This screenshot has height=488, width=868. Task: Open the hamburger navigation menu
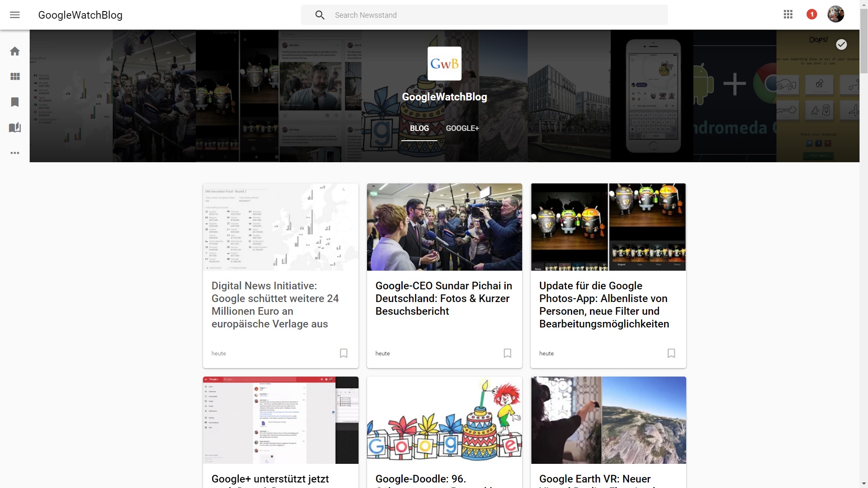tap(15, 15)
